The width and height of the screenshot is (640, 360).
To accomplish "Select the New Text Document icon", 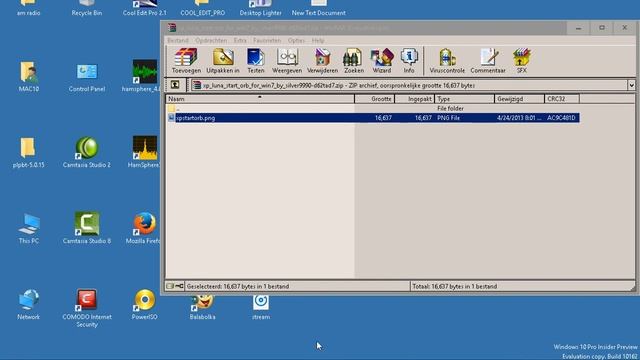I will [318, 8].
